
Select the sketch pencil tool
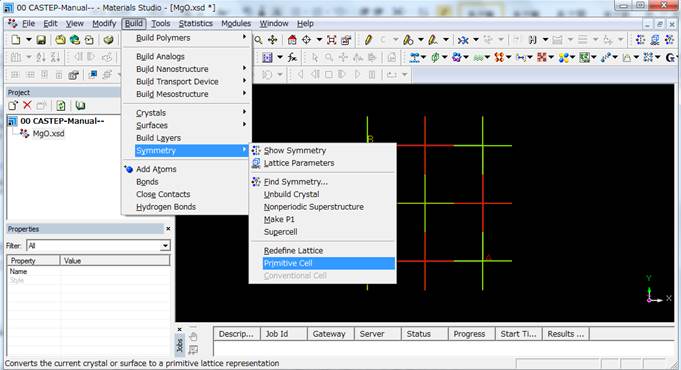[368, 40]
